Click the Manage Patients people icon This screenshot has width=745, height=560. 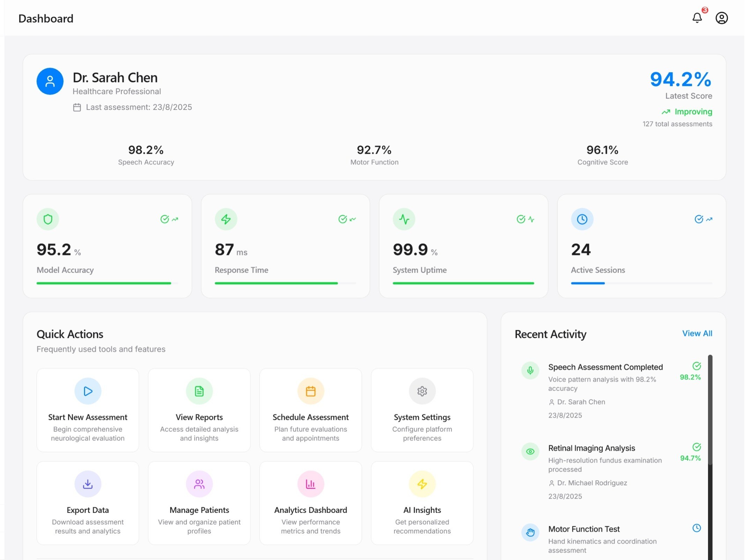point(199,484)
